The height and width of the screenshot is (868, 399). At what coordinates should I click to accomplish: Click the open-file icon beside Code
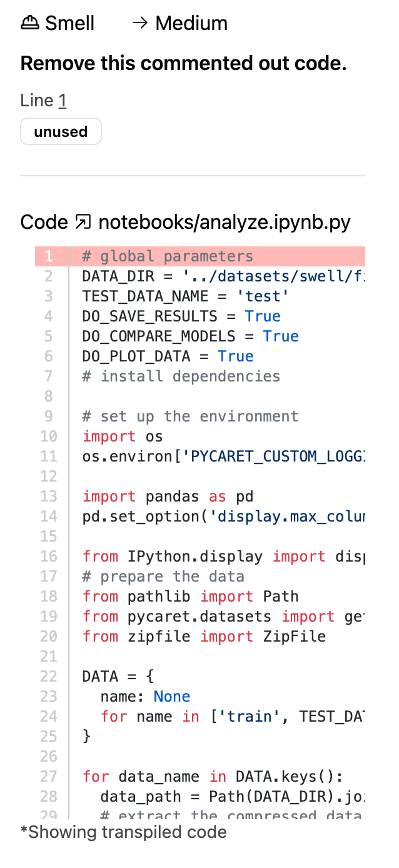[x=83, y=222]
